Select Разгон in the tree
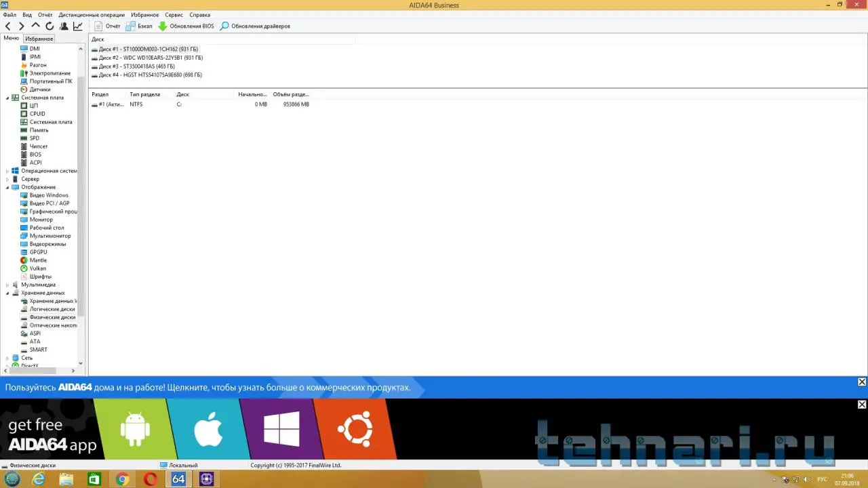The image size is (868, 488). coord(38,65)
